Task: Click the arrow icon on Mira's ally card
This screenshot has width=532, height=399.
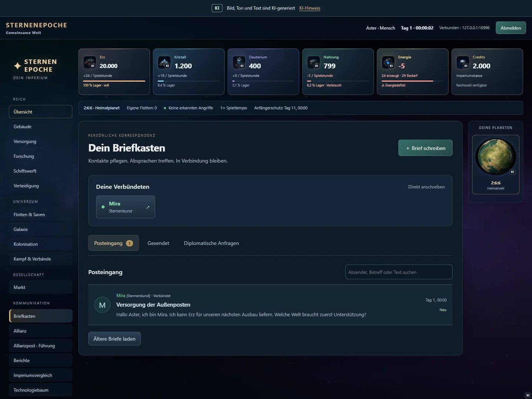Action: pos(148,207)
